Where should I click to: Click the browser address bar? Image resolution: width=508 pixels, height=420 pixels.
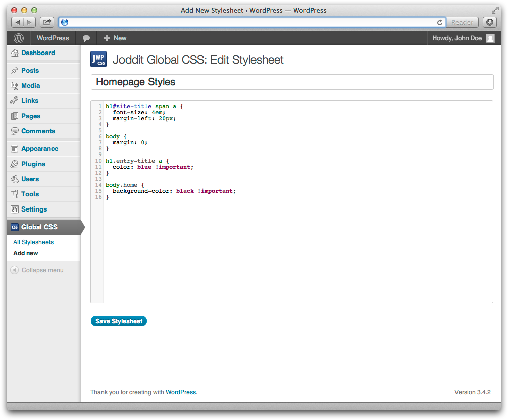point(252,22)
